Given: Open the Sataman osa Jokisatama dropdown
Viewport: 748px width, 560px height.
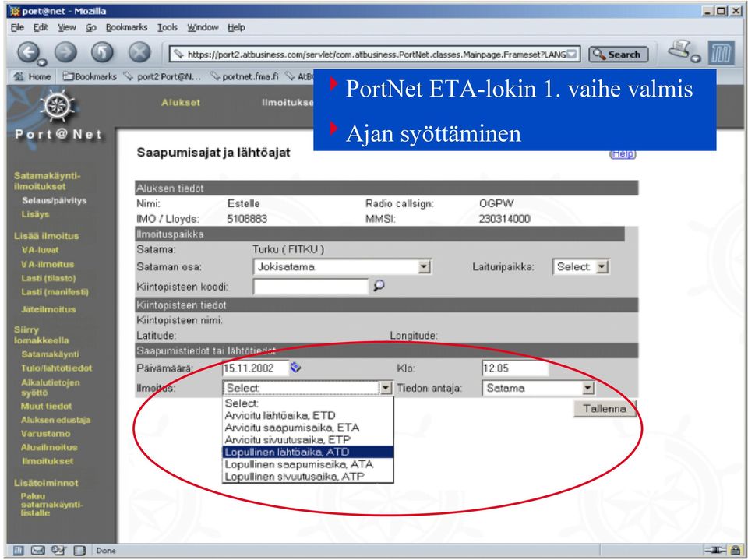Looking at the screenshot, I should tap(341, 266).
